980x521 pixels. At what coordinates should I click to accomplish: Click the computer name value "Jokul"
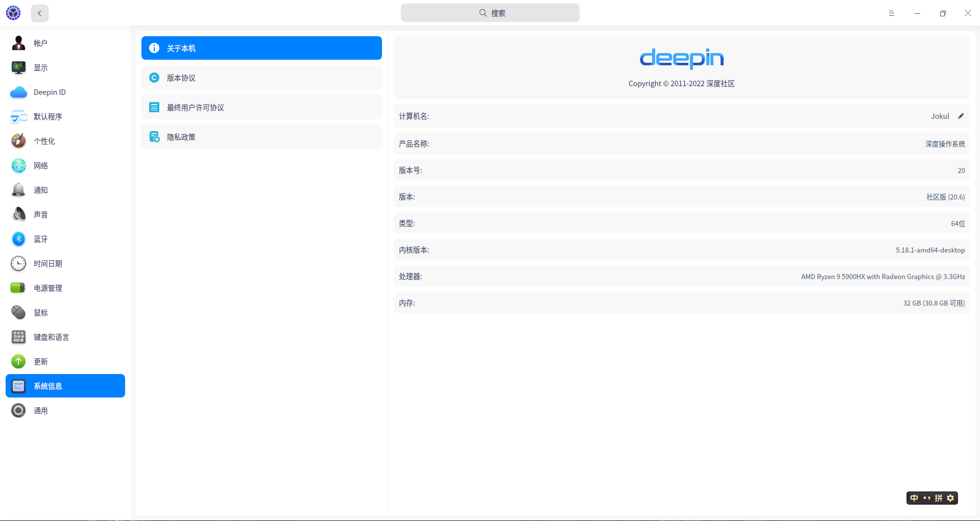tap(940, 116)
